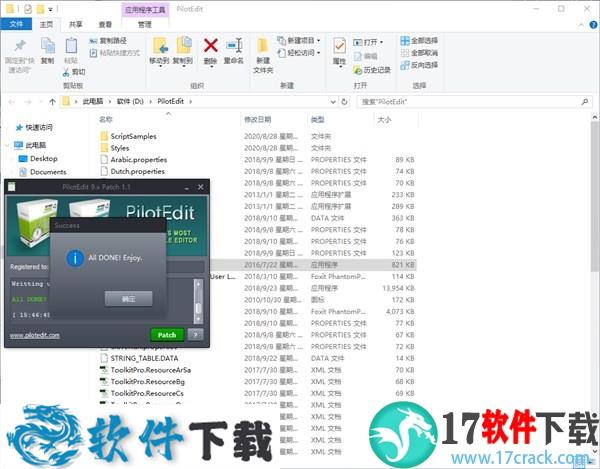Viewport: 600px width, 469px height.
Task: Open the View (查看) ribbon tab
Action: tap(106, 23)
